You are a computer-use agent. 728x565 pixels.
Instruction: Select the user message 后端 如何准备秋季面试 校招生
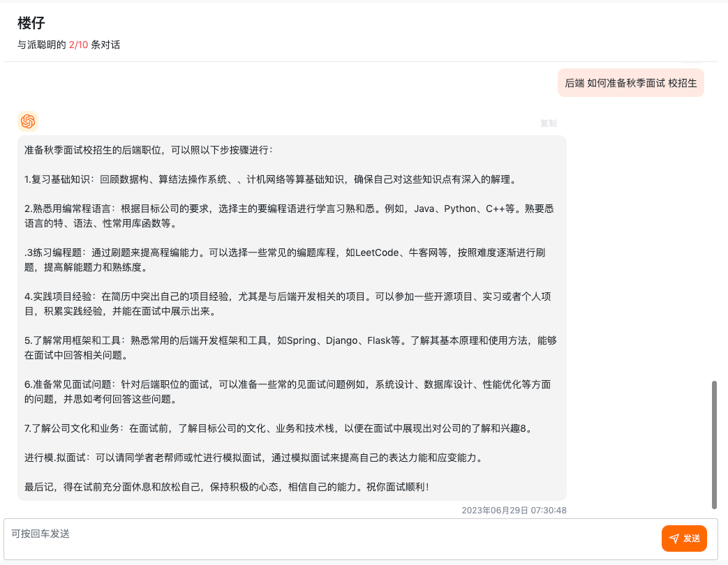coord(630,83)
